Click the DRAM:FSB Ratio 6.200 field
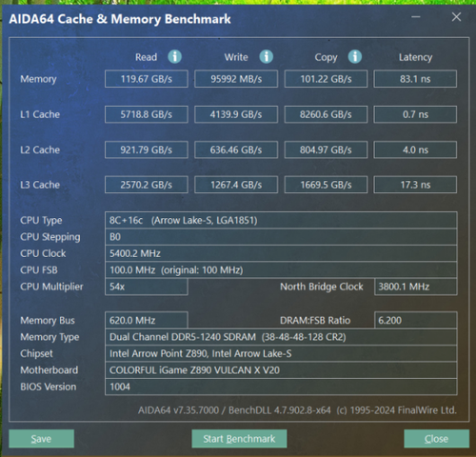476x457 pixels. click(x=416, y=320)
